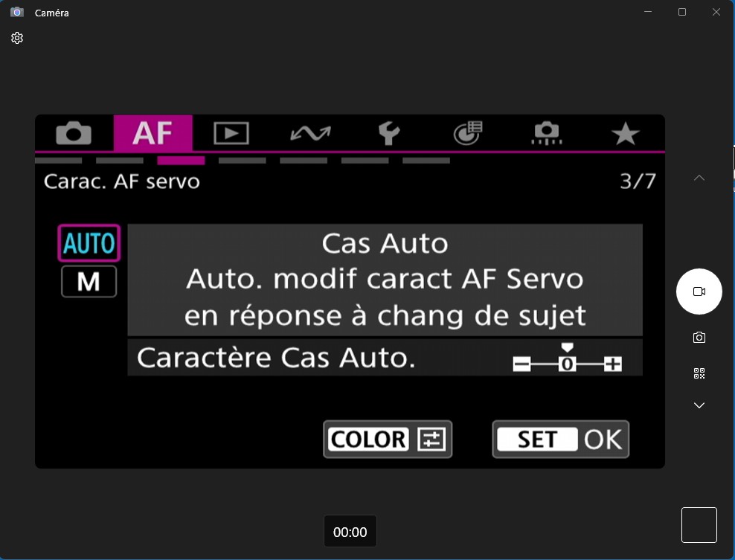Open Camera app settings gear
The image size is (735, 560).
click(x=17, y=38)
